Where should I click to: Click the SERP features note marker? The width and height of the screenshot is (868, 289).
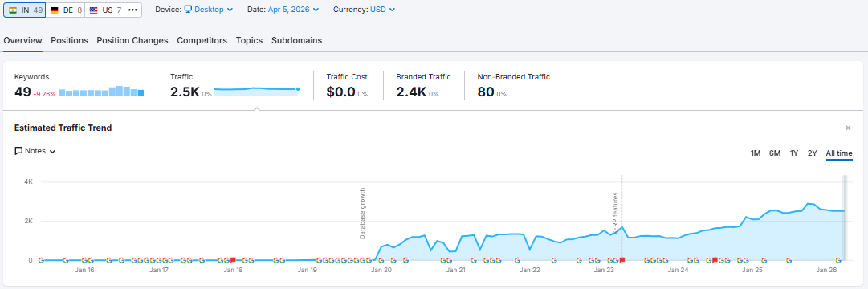[615, 214]
